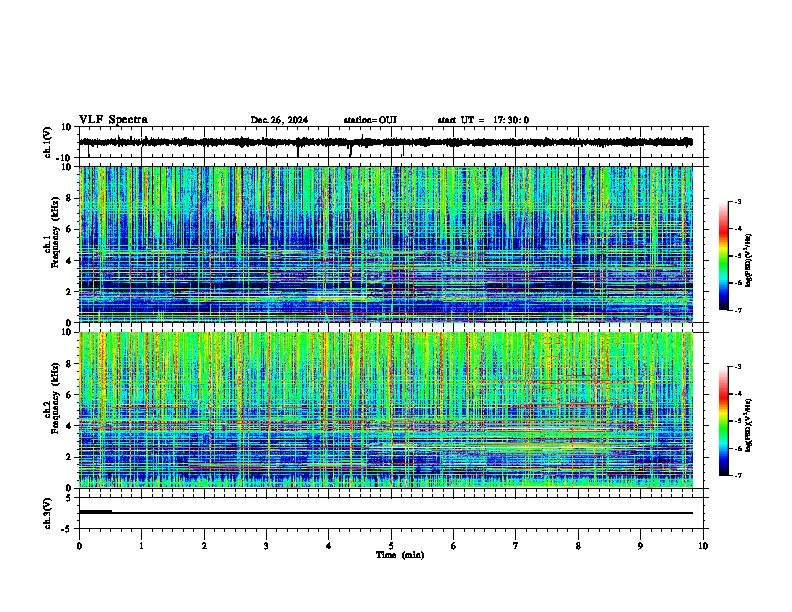The height and width of the screenshot is (612, 792).
Task: Click time axis tick label "8"
Action: [578, 546]
